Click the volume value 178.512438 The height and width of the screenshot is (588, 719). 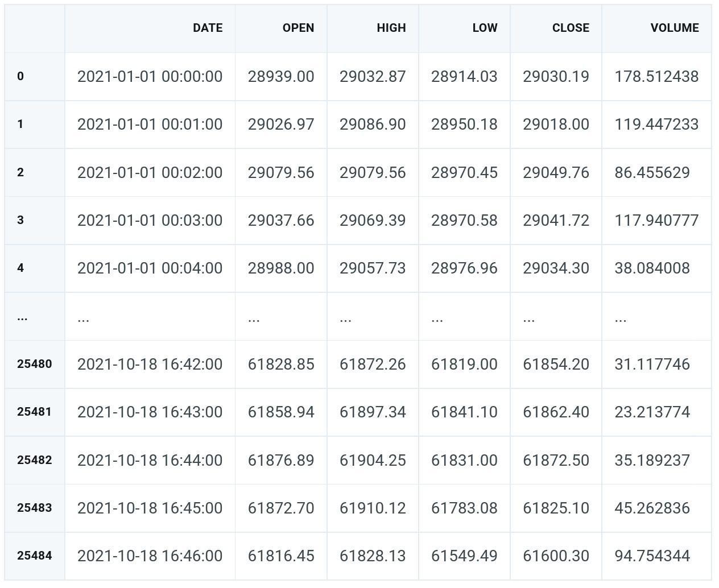point(656,76)
